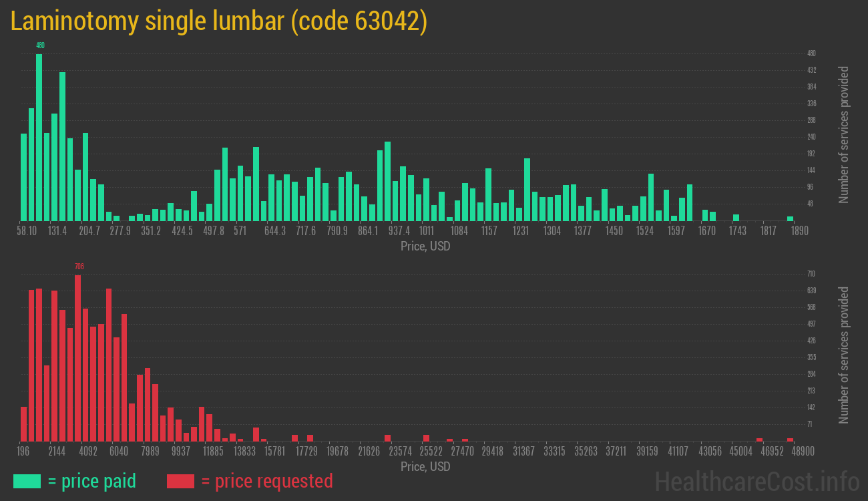Click the '= price paid' legend text
Screen dimensions: 868x501
click(x=91, y=481)
